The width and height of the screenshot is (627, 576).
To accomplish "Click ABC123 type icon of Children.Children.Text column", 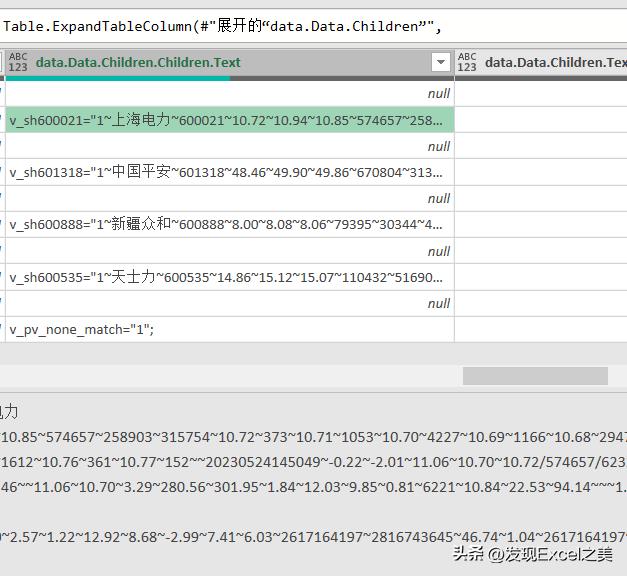I will point(18,62).
